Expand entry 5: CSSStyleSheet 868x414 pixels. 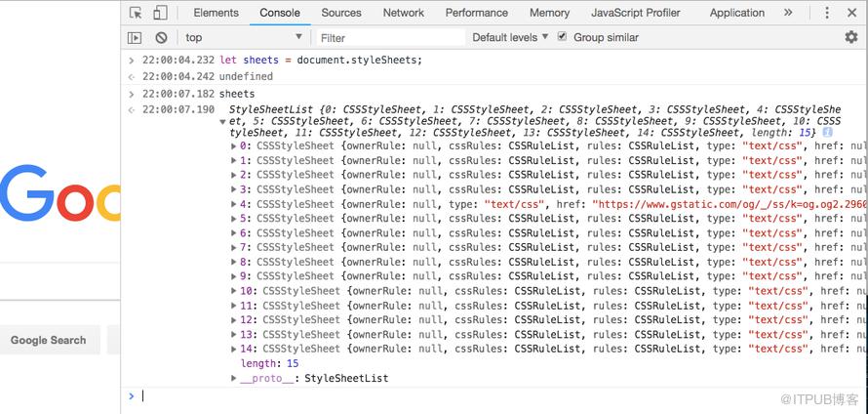tap(234, 219)
